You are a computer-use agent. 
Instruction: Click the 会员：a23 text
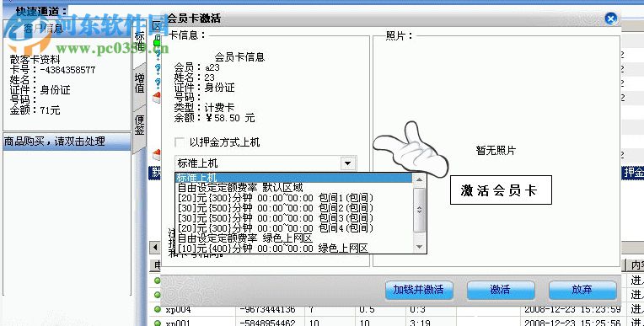click(x=196, y=67)
